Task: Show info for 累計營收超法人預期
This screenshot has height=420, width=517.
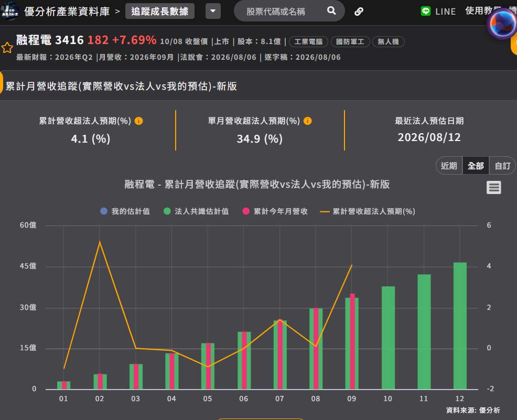Action: click(x=139, y=121)
